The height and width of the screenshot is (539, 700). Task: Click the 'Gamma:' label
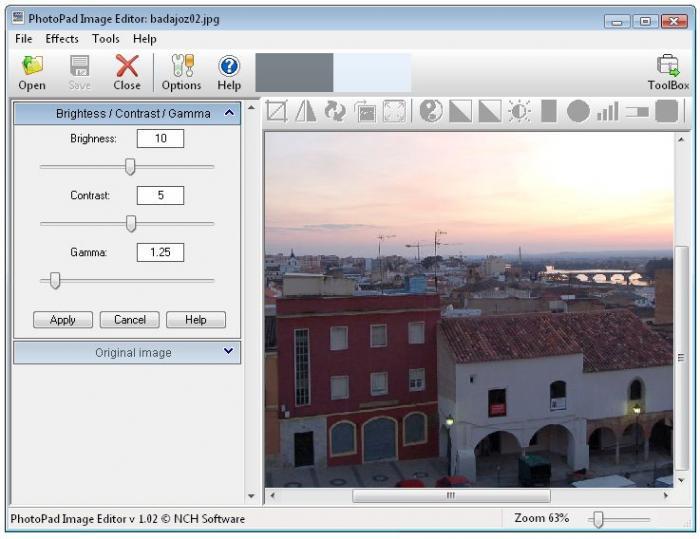[x=88, y=253]
